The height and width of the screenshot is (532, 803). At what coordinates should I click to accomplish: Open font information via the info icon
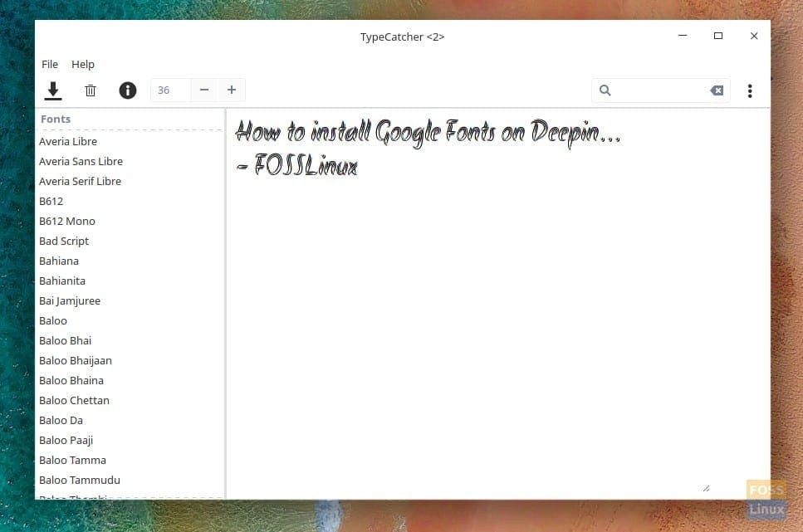[x=127, y=90]
